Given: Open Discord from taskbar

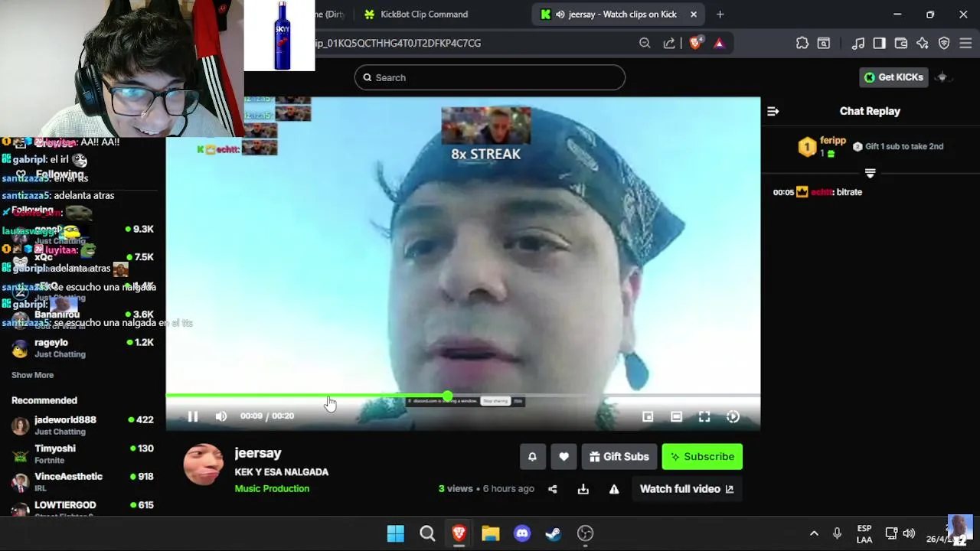Looking at the screenshot, I should (x=522, y=533).
